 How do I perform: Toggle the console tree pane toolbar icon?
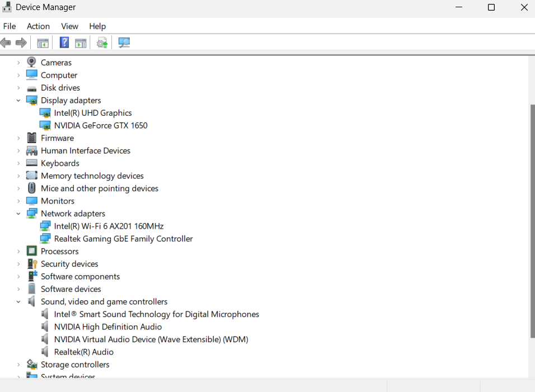pos(43,43)
